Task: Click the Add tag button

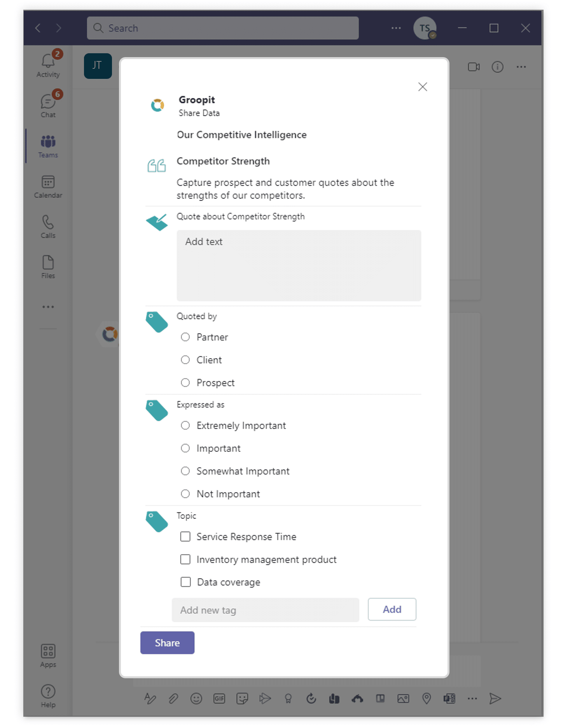Action: 392,610
